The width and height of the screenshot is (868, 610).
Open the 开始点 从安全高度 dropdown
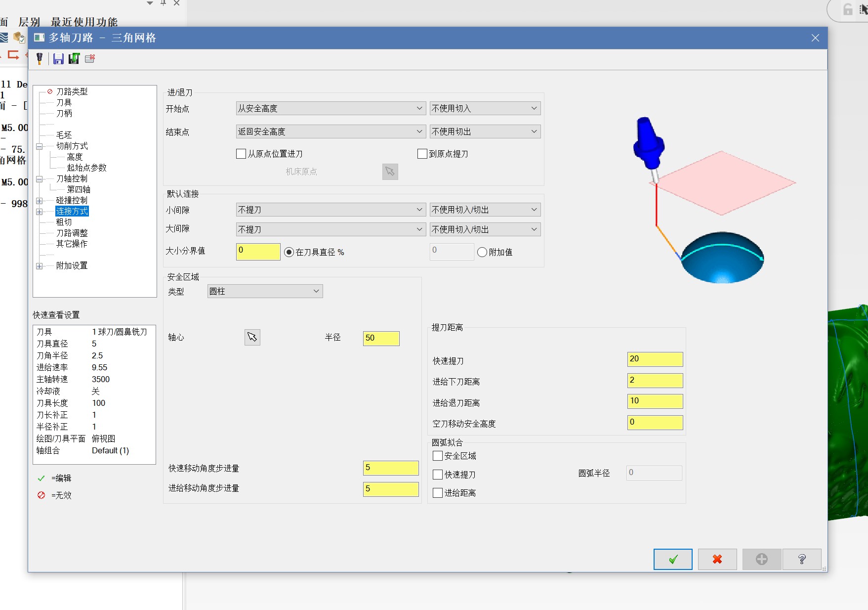[331, 108]
